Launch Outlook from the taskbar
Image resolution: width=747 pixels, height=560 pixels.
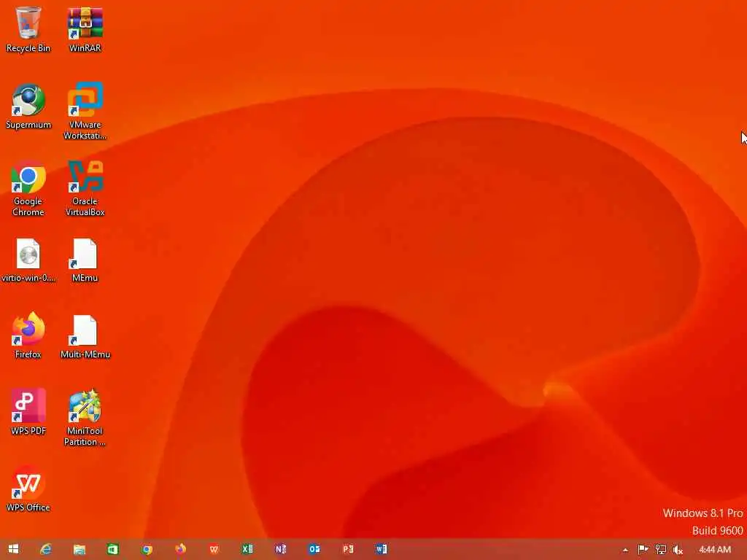(x=314, y=549)
